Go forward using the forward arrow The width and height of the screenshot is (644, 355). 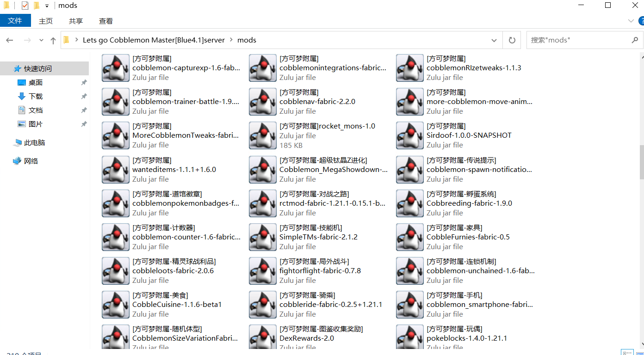[27, 40]
